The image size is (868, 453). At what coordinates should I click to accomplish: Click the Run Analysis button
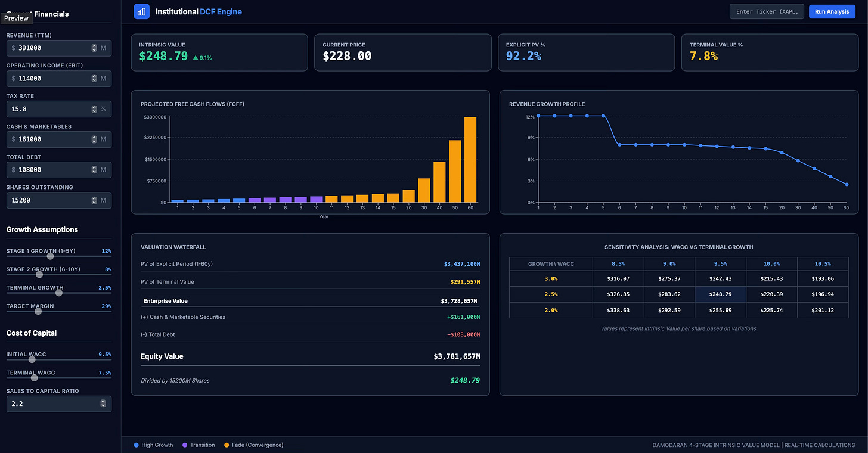click(x=832, y=11)
